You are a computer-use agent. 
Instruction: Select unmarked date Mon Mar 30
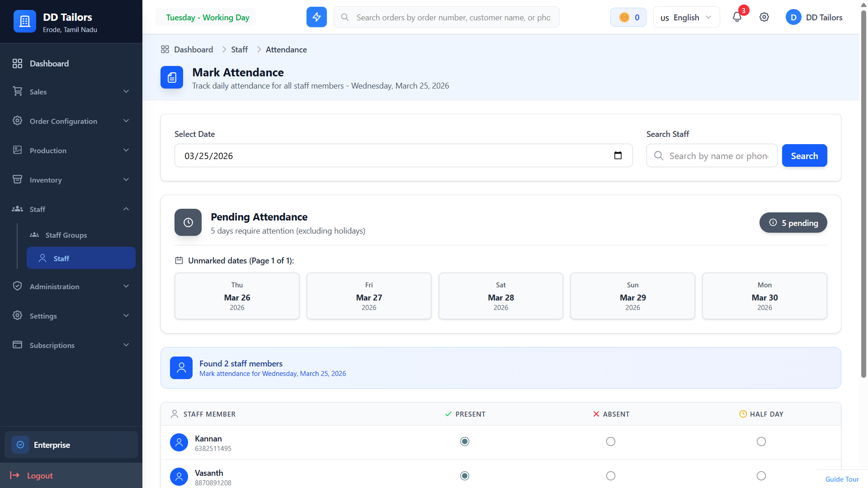coord(764,296)
